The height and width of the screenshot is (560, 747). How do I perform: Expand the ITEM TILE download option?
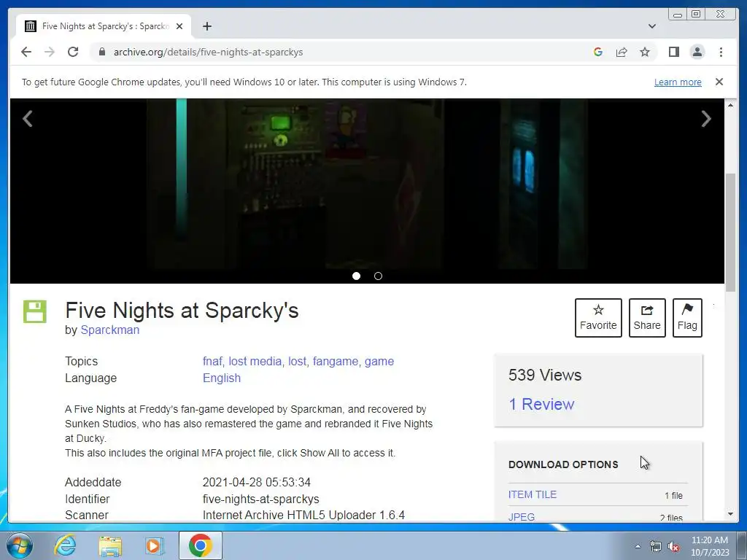(532, 495)
